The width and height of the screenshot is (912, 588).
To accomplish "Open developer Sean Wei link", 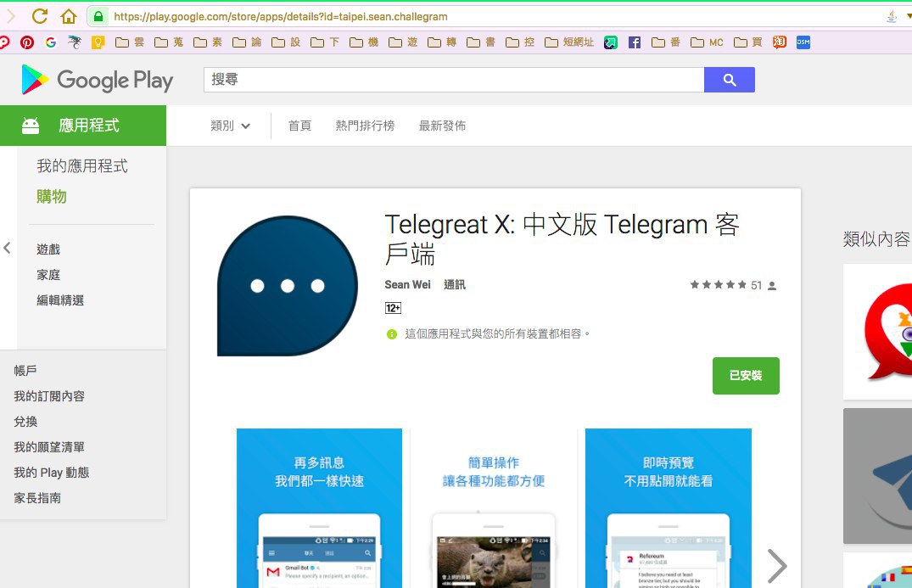I will point(407,285).
